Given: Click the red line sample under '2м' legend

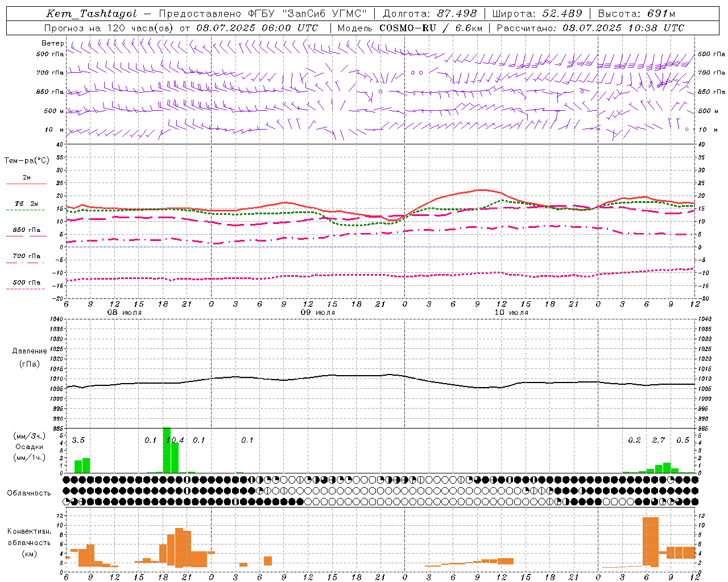Looking at the screenshot, I should (x=26, y=184).
